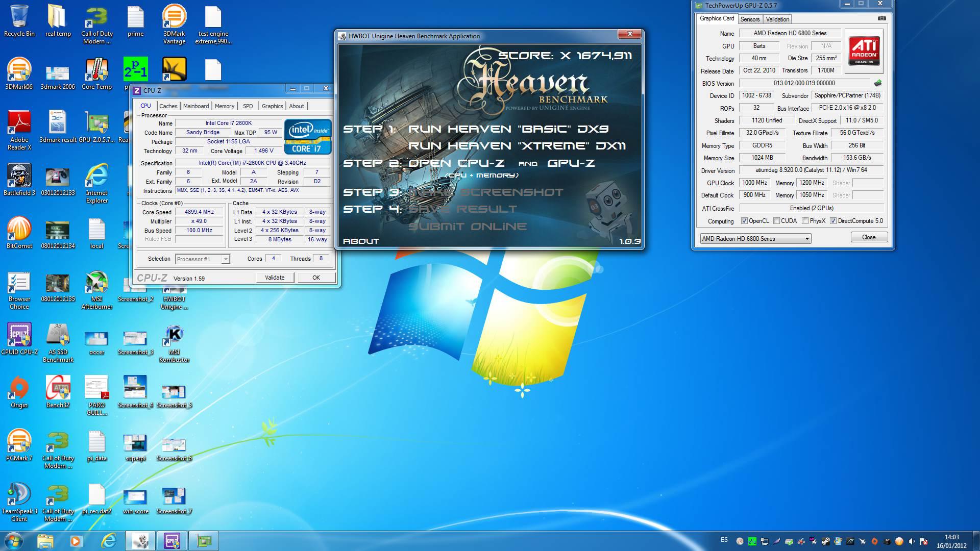Click the ATI Radeon logo in GPU-Z

click(x=864, y=51)
